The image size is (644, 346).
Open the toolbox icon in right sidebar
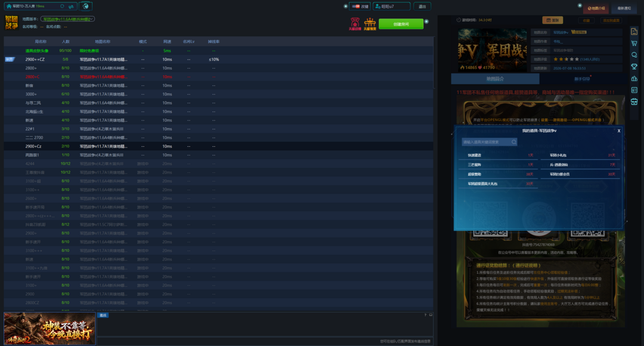pos(634,101)
